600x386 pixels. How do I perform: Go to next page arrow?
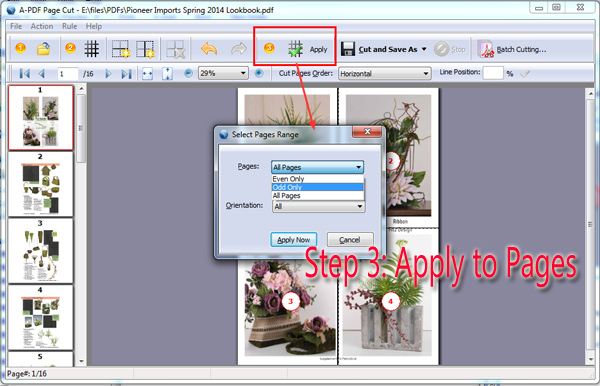[x=108, y=73]
